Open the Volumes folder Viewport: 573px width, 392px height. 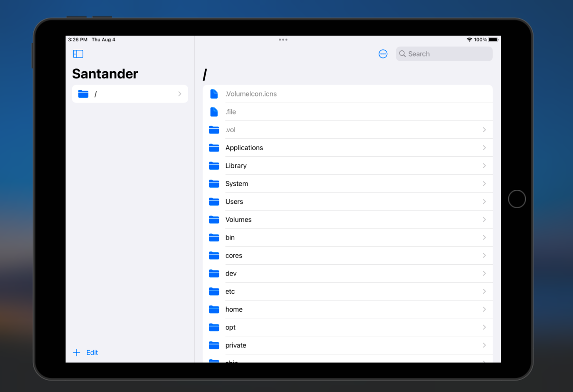(x=348, y=220)
